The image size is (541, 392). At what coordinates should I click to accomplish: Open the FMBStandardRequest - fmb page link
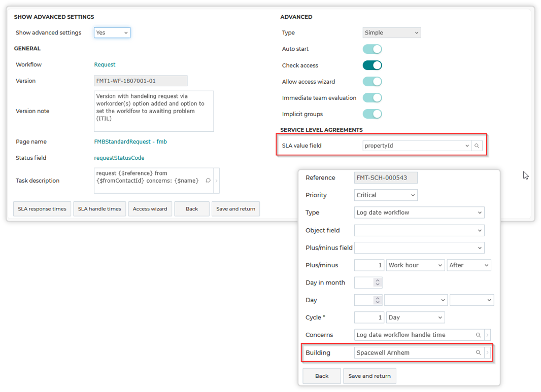[x=130, y=141]
